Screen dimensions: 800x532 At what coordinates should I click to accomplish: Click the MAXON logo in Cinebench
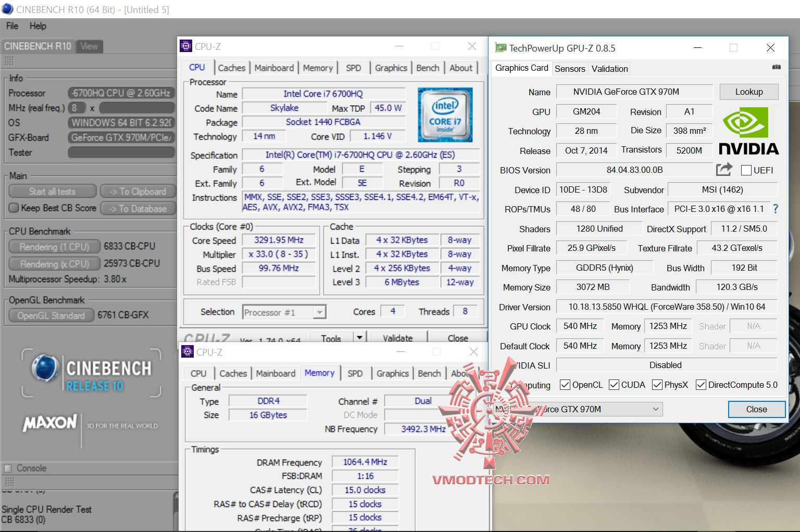coord(49,423)
